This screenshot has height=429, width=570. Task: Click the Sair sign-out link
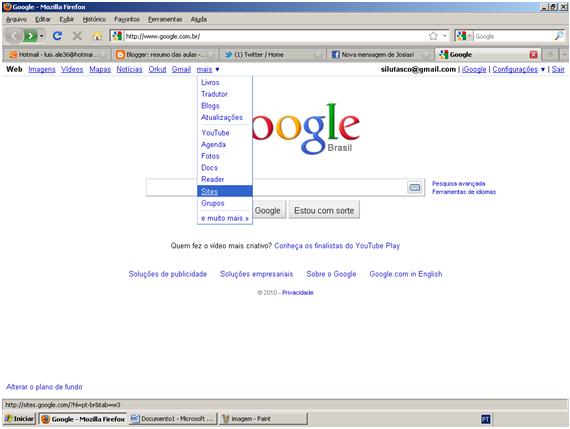(558, 69)
